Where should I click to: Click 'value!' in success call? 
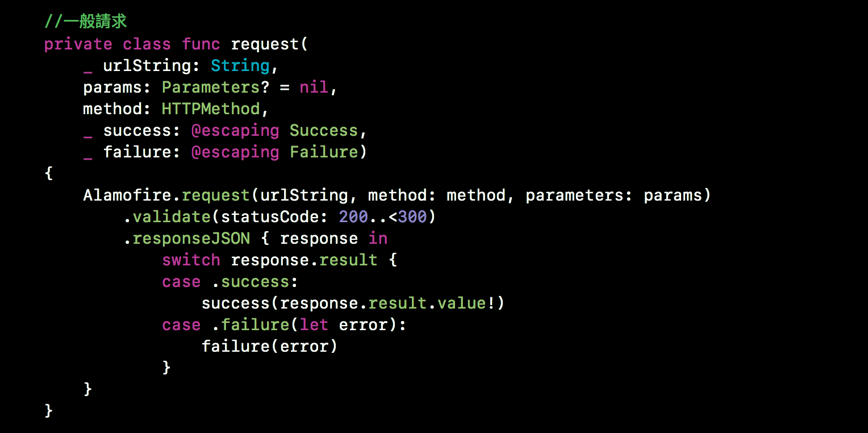coord(466,303)
